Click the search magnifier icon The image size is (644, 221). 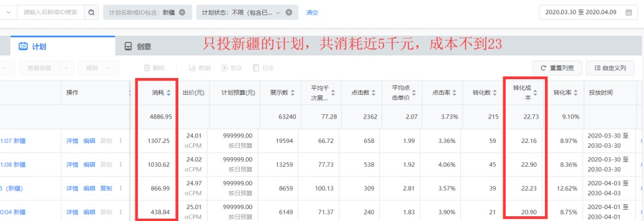pyautogui.click(x=91, y=13)
